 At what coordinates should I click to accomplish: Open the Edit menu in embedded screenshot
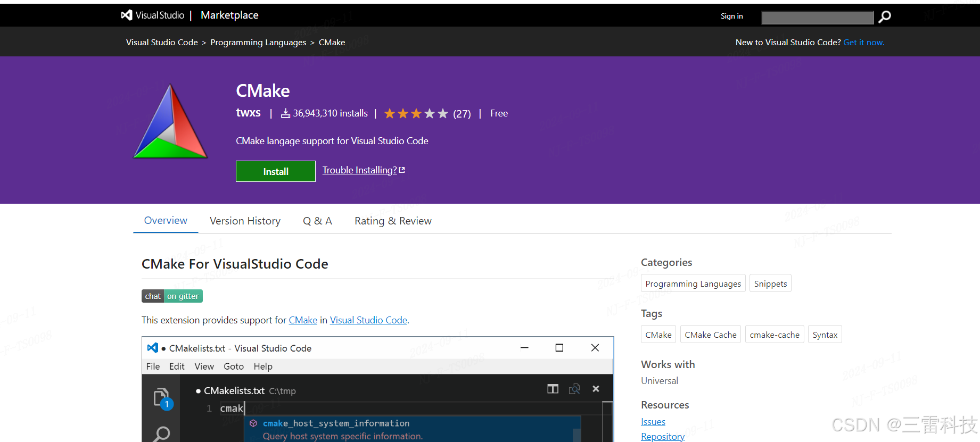(177, 366)
